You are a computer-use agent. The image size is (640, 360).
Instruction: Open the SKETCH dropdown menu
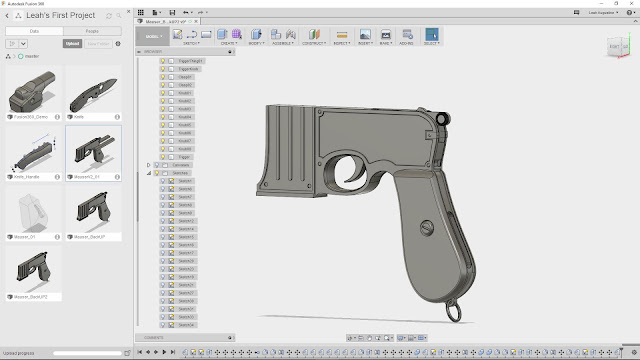coord(191,43)
